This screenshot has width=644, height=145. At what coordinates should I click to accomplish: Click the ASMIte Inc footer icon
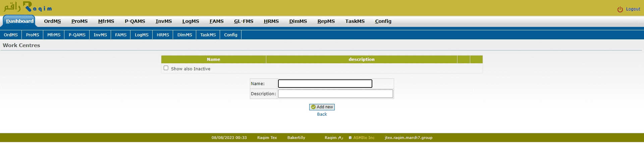[x=350, y=138]
